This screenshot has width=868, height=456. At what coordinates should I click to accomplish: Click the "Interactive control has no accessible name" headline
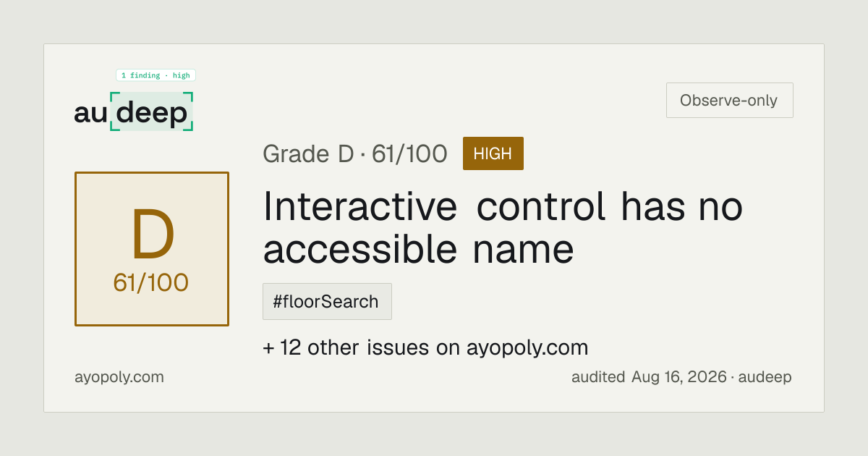503,228
